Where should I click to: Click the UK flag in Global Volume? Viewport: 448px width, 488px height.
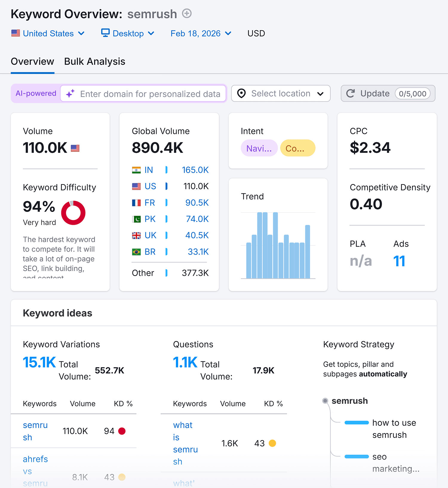click(136, 235)
